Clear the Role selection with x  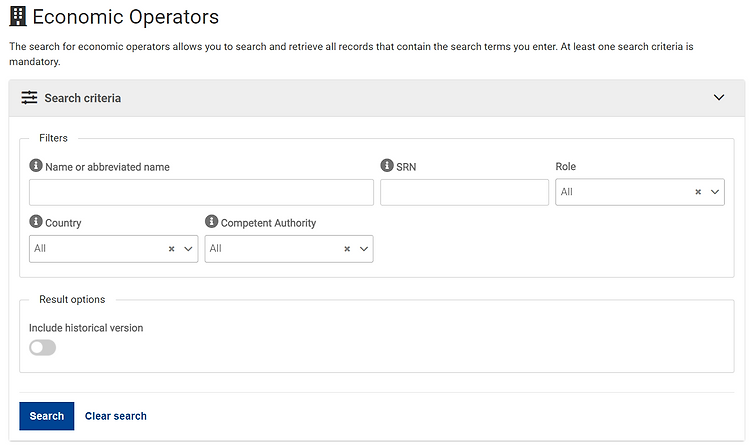[x=698, y=192]
